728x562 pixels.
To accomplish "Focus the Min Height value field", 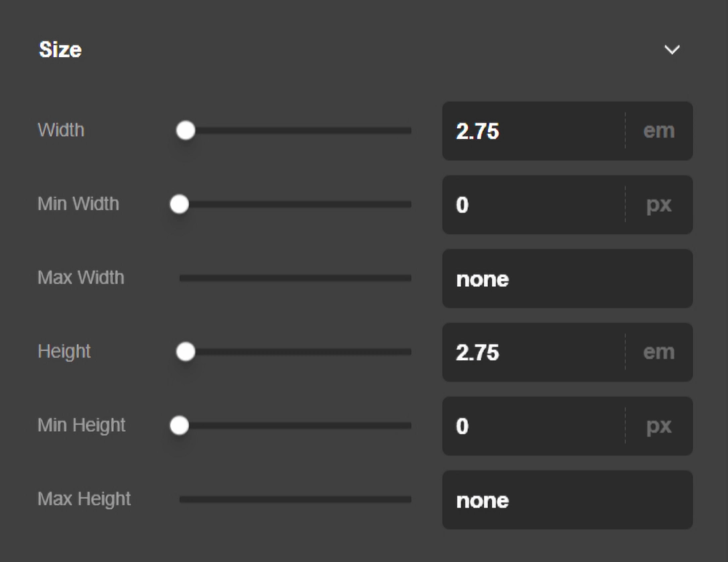I will pyautogui.click(x=530, y=426).
